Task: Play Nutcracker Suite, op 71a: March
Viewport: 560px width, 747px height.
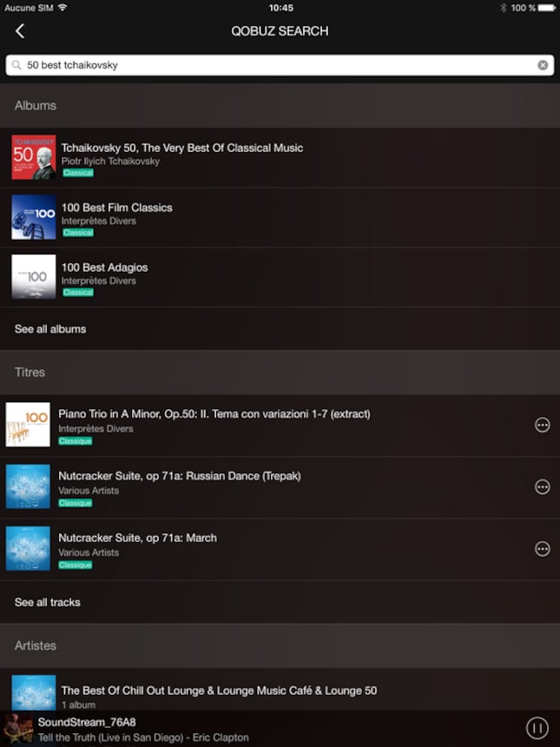Action: [138, 538]
